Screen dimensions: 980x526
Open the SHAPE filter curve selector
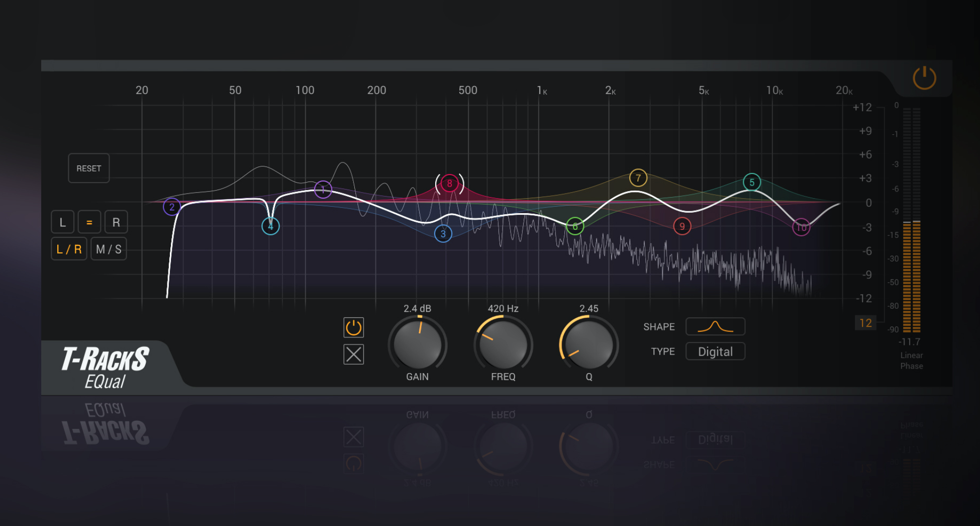(715, 327)
